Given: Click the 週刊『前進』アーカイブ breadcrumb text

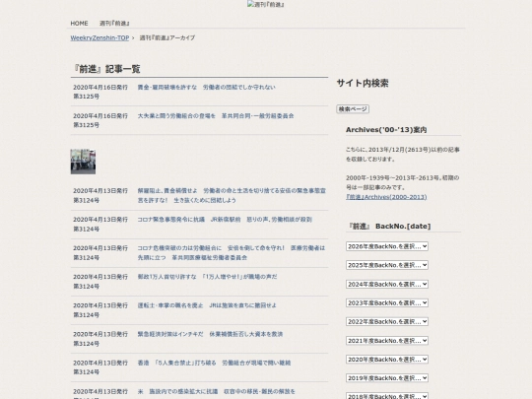Looking at the screenshot, I should click(167, 38).
